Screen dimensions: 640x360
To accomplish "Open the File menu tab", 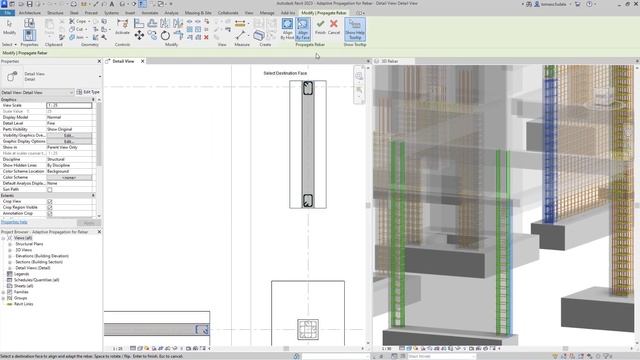I will tap(8, 13).
